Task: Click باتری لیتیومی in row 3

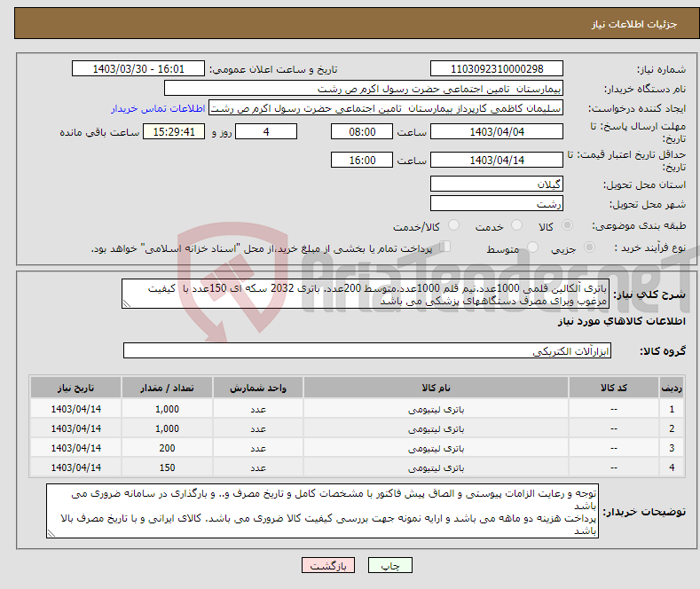Action: [x=437, y=449]
